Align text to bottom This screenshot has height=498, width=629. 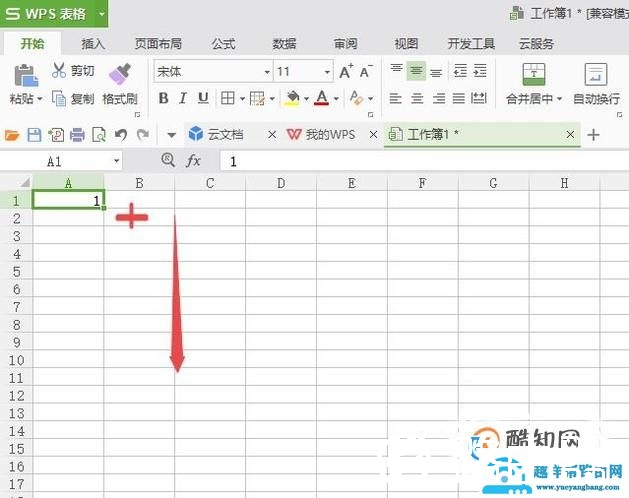[x=436, y=71]
